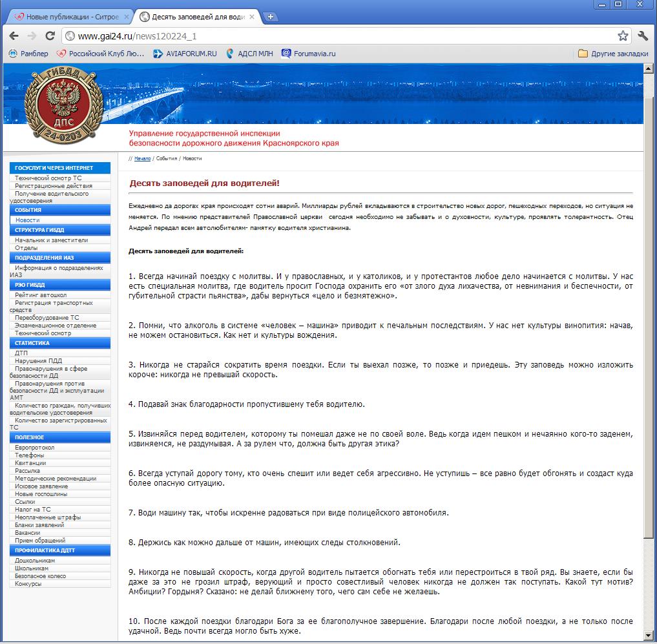Screen dimensions: 657x644
Task: Go to 'Регистрационные действия'
Action: pos(54,185)
